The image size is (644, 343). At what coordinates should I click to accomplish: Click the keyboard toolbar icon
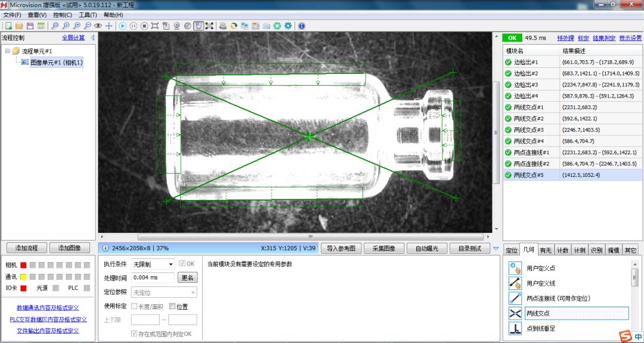[266, 26]
